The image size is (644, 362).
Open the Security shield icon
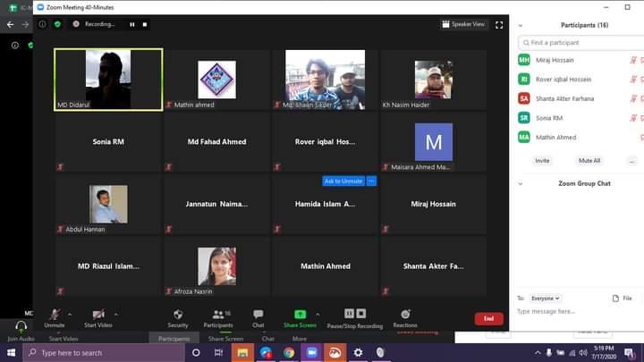click(x=178, y=315)
